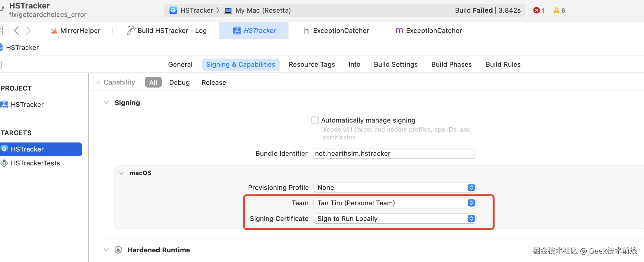Collapse the Hardened Runtime section
This screenshot has height=262, width=644.
[106, 250]
